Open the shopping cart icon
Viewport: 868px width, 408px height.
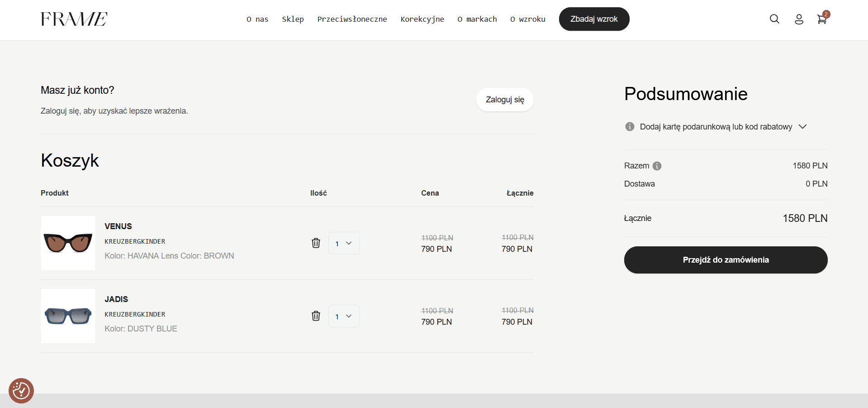821,19
